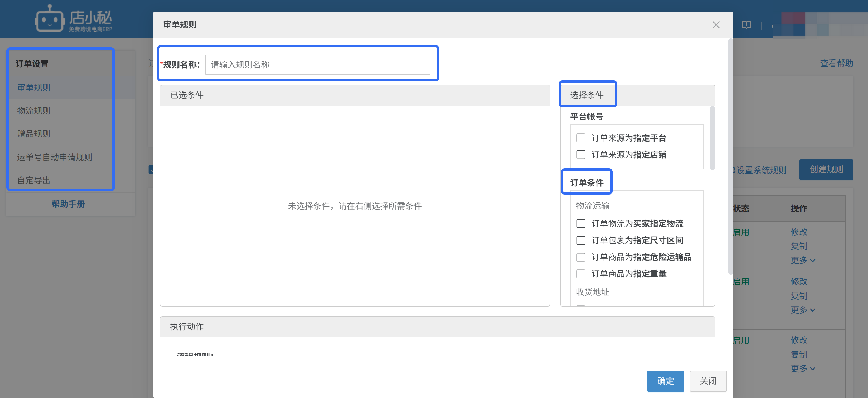Click 设置系统规则 link behind dialog

(x=761, y=170)
